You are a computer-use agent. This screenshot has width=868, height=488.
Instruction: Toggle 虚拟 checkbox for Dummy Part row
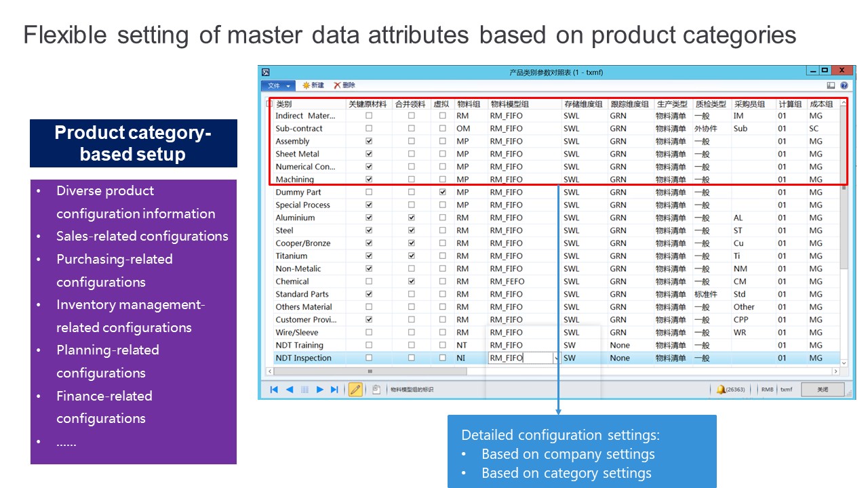pyautogui.click(x=443, y=192)
